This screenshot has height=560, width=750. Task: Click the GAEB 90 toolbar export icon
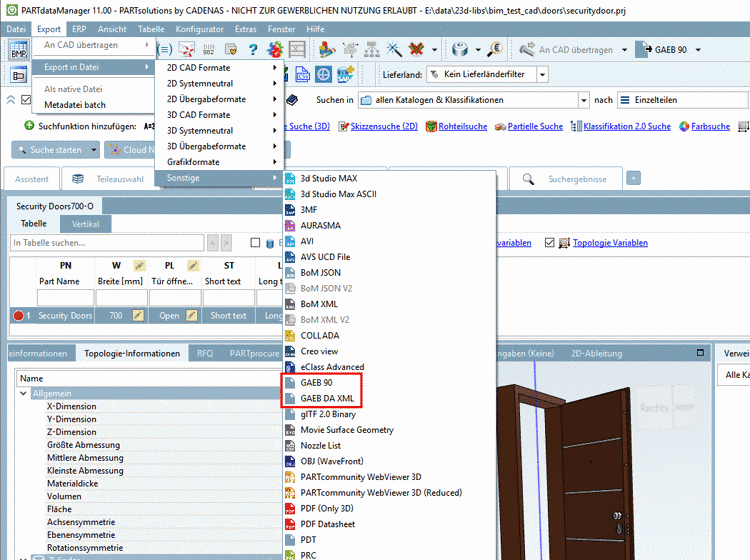(x=644, y=49)
